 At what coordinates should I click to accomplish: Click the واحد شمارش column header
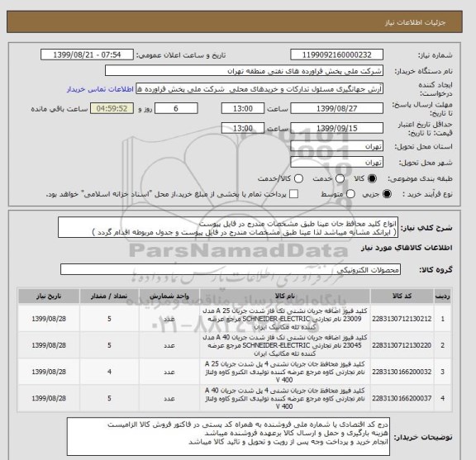click(x=169, y=296)
